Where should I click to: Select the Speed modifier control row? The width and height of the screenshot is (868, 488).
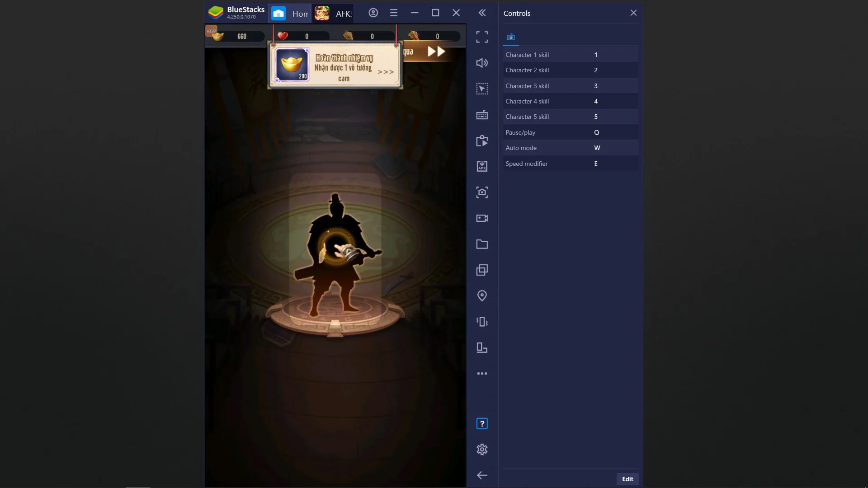point(571,164)
